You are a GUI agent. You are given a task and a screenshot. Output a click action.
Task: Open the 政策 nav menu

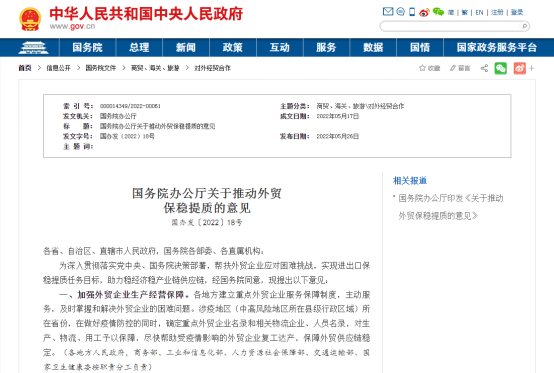pyautogui.click(x=232, y=47)
